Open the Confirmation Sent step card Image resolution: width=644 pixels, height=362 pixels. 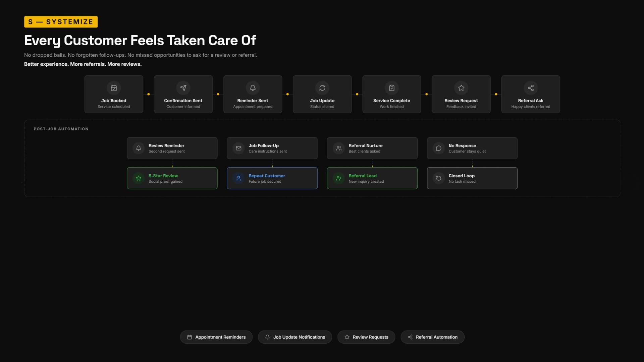coord(183,94)
